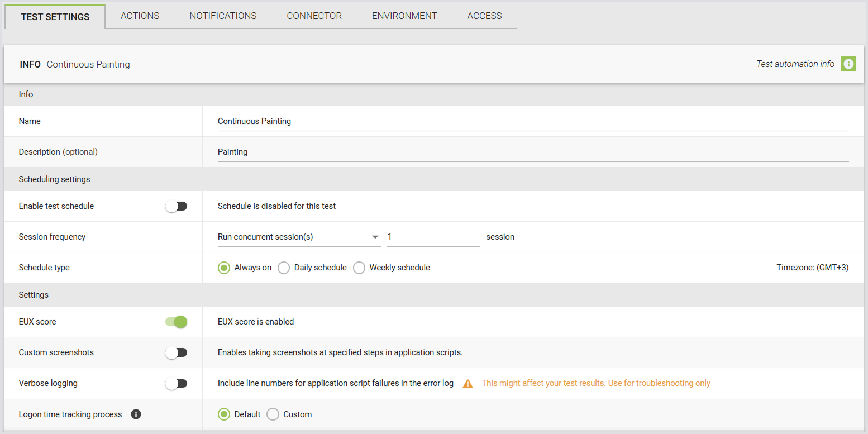Viewport: 868px width, 434px height.
Task: Click the 'EUX score is enabled' text
Action: [x=256, y=322]
